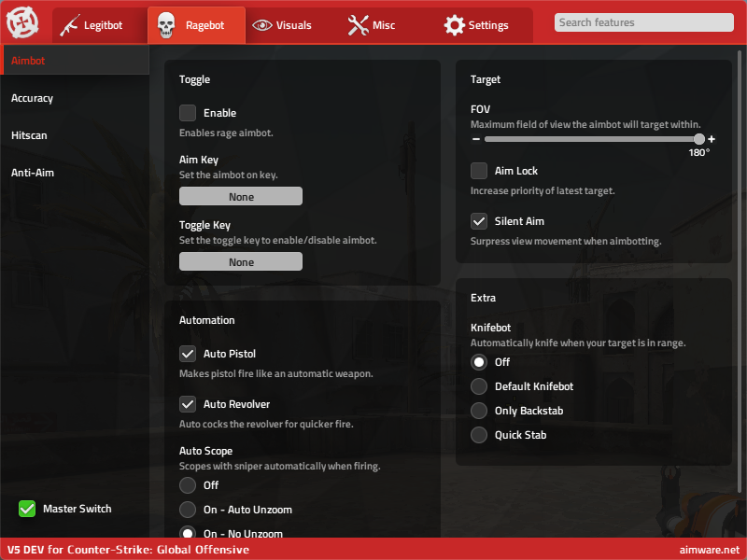Uncheck Auto Pistol
The width and height of the screenshot is (747, 560).
[188, 354]
